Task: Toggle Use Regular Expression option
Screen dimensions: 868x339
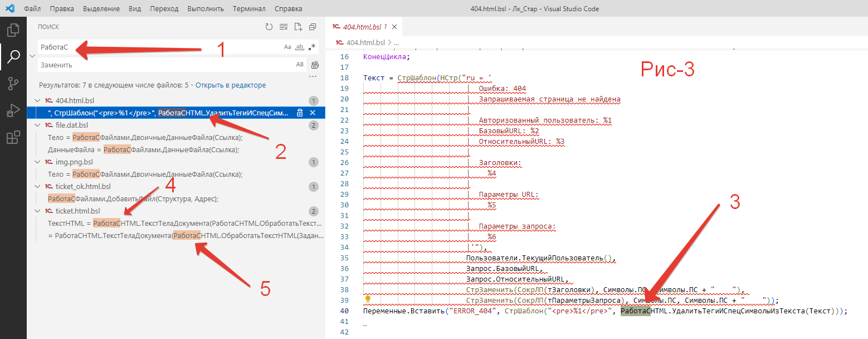Action: click(x=312, y=47)
